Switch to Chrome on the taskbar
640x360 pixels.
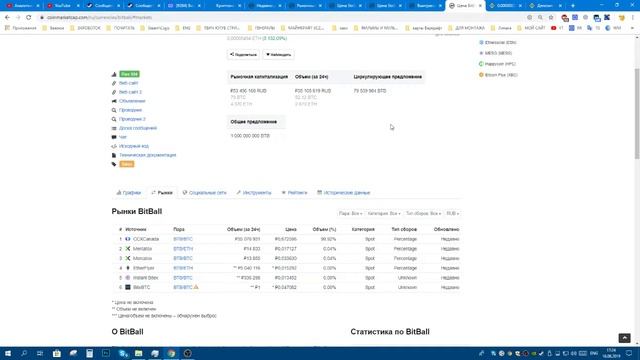(171, 353)
